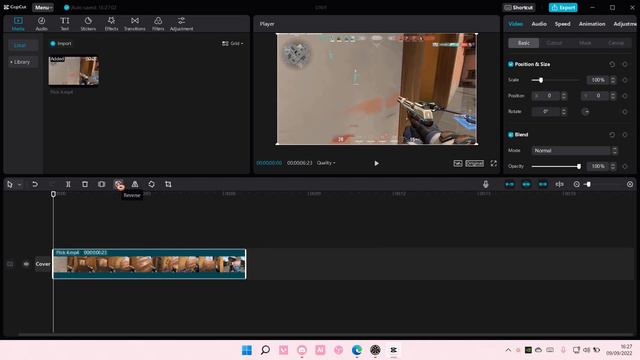Switch to the Animation tab

coord(592,24)
